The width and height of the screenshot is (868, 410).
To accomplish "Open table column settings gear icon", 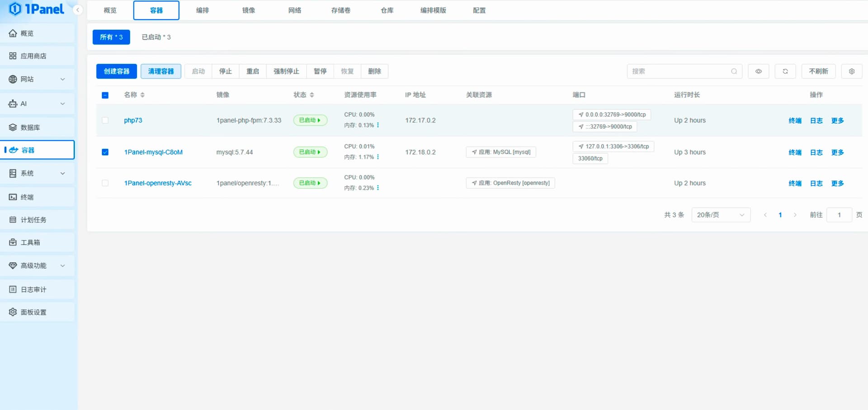I will (x=851, y=71).
